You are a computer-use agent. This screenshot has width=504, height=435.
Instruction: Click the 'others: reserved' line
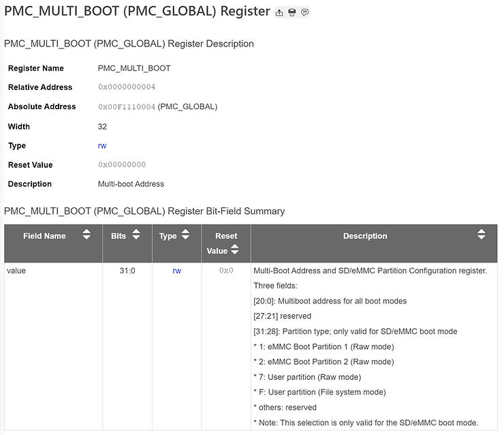coord(285,408)
